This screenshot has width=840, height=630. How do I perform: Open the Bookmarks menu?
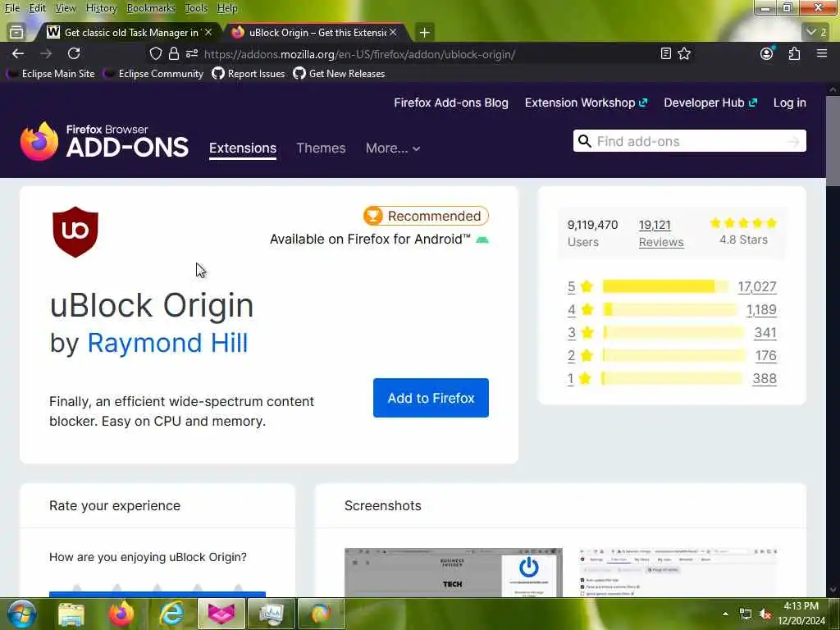click(151, 8)
